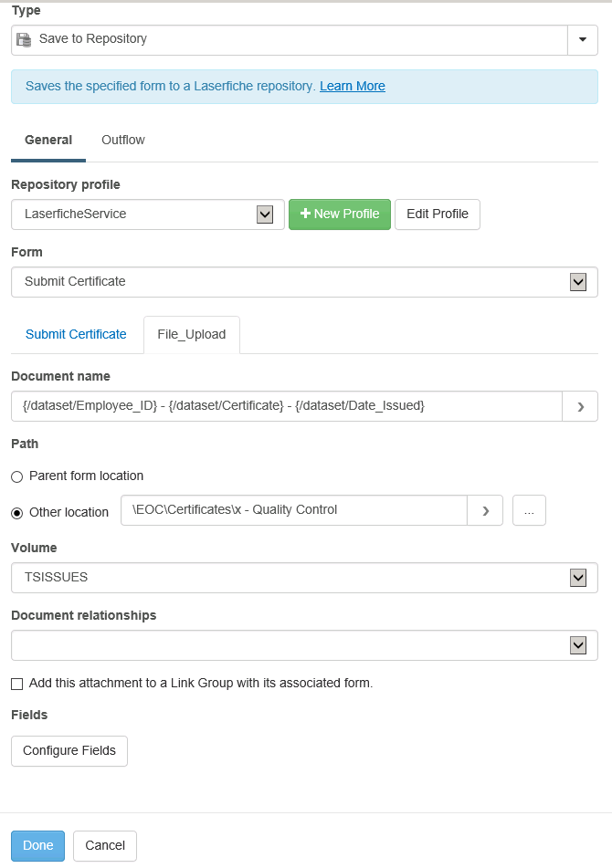612x868 pixels.
Task: Open the Repository profile dropdown
Action: pos(265,214)
